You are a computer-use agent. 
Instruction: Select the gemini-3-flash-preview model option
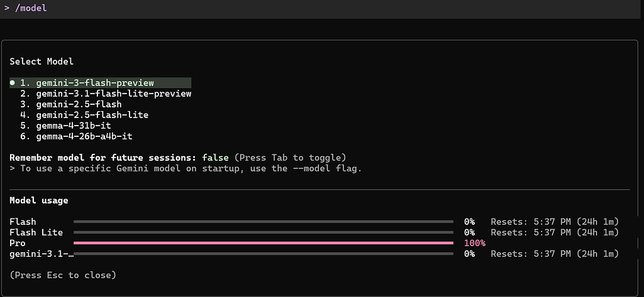(x=100, y=83)
